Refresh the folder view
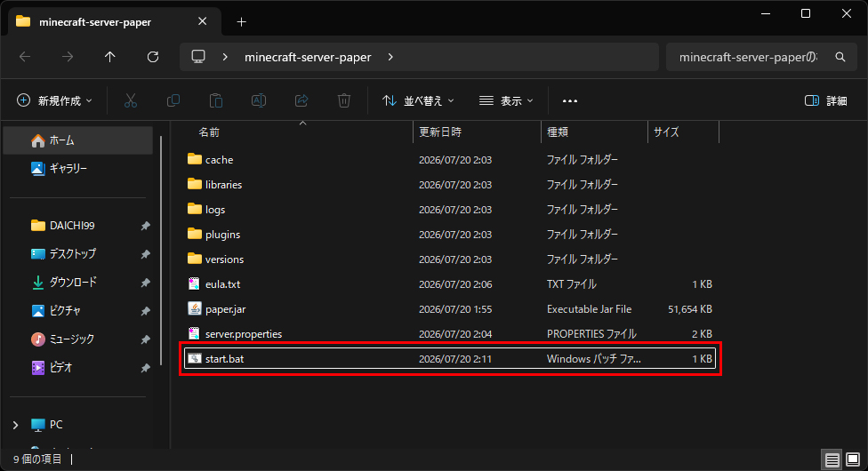The width and height of the screenshot is (868, 471). coord(153,57)
